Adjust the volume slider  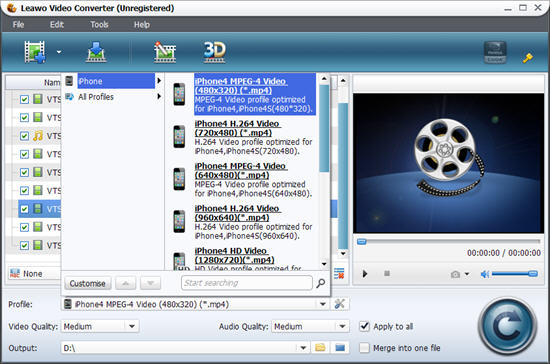[x=515, y=274]
